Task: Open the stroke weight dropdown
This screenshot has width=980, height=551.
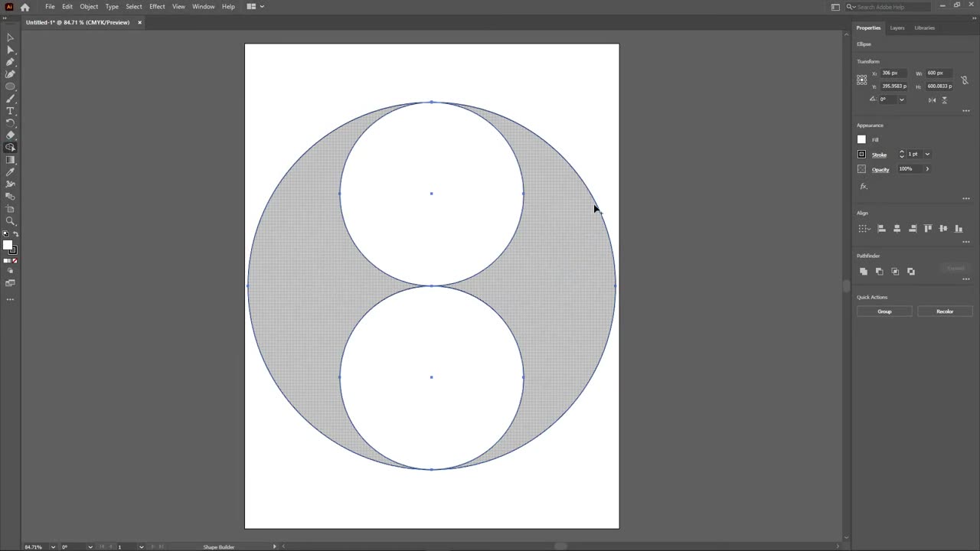Action: pyautogui.click(x=927, y=155)
